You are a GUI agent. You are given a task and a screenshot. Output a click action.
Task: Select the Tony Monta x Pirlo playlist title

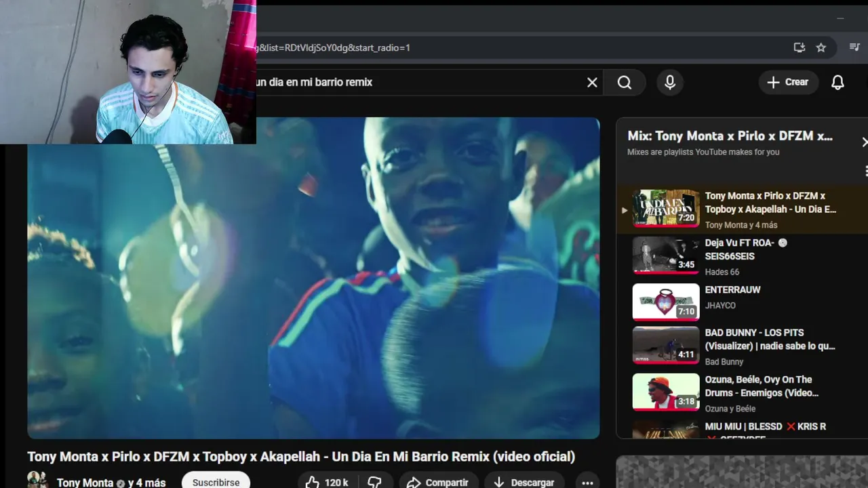pos(770,203)
